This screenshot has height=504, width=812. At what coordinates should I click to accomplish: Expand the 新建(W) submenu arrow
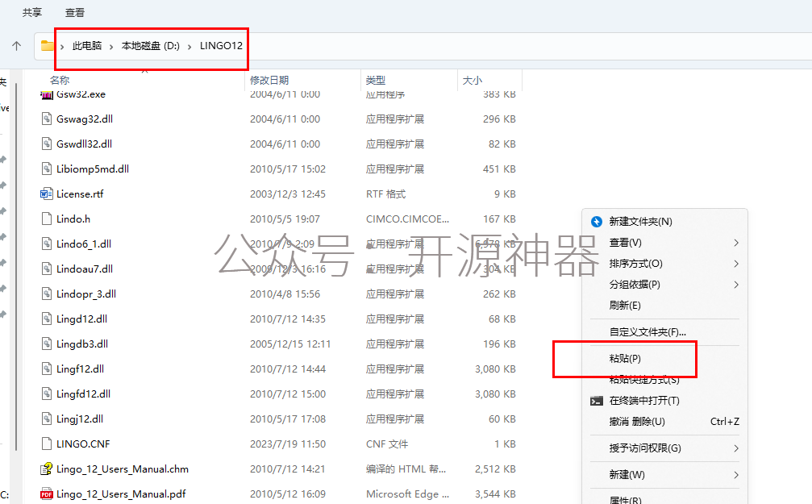[x=736, y=474]
